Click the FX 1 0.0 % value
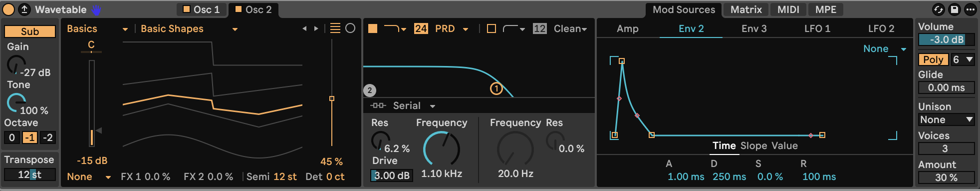Screen dimensions: 980x191 coord(157,176)
